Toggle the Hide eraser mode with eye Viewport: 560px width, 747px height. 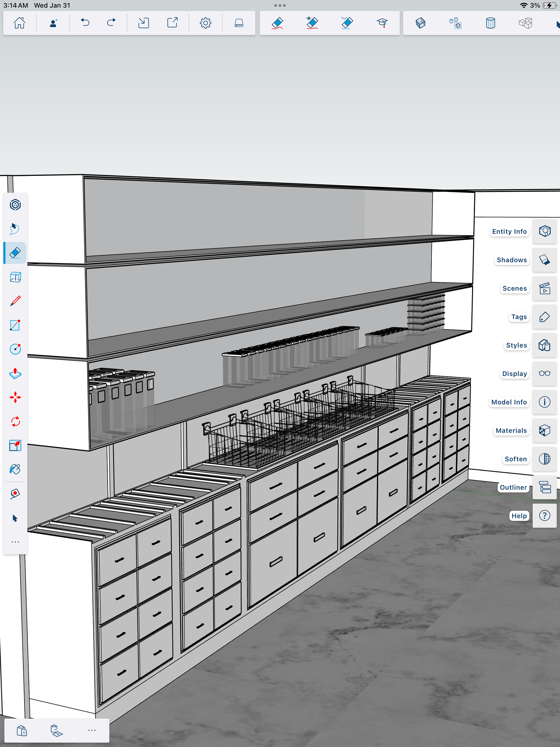[312, 23]
